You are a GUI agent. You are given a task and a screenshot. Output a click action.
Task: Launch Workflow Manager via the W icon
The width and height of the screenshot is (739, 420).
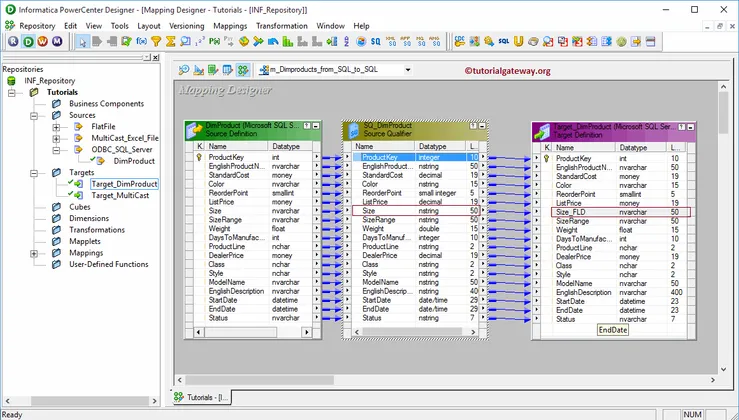coord(43,41)
